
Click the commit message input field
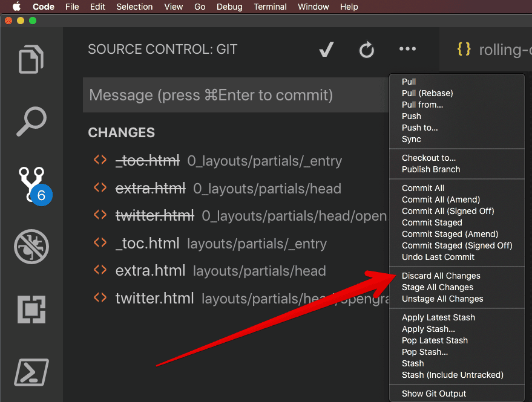pyautogui.click(x=236, y=95)
